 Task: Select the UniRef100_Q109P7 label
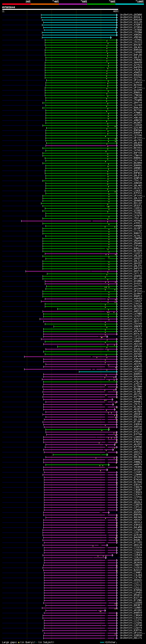(131, 228)
